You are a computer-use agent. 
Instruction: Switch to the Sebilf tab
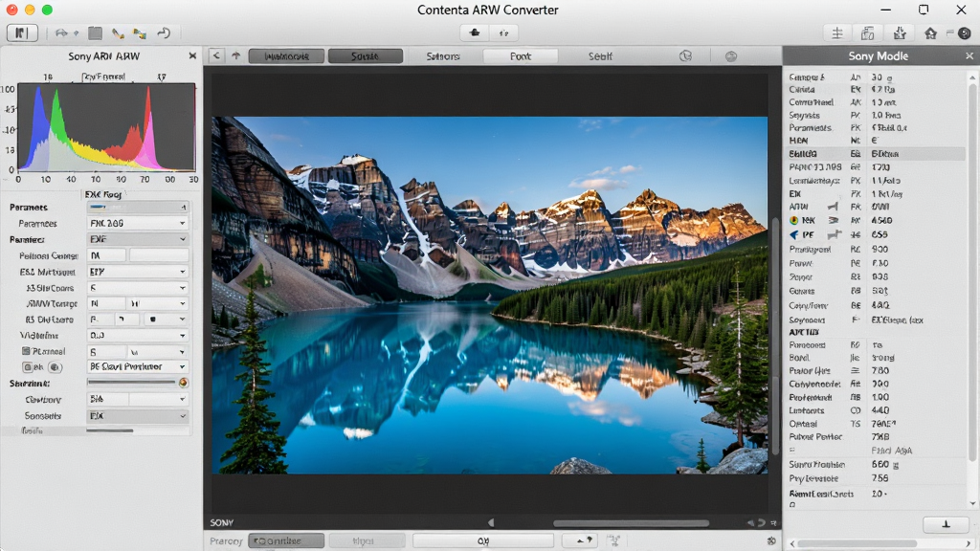599,56
